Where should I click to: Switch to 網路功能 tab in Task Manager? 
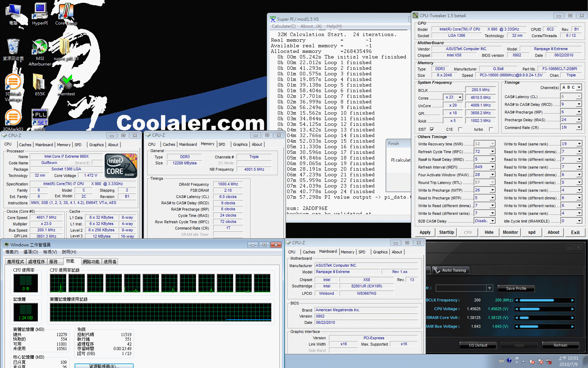91,261
